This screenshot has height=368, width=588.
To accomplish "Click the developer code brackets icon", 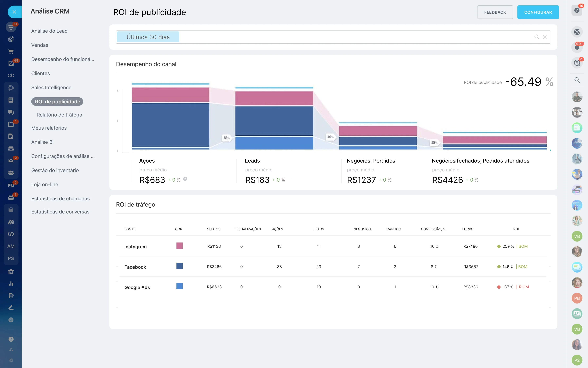I will (x=11, y=234).
